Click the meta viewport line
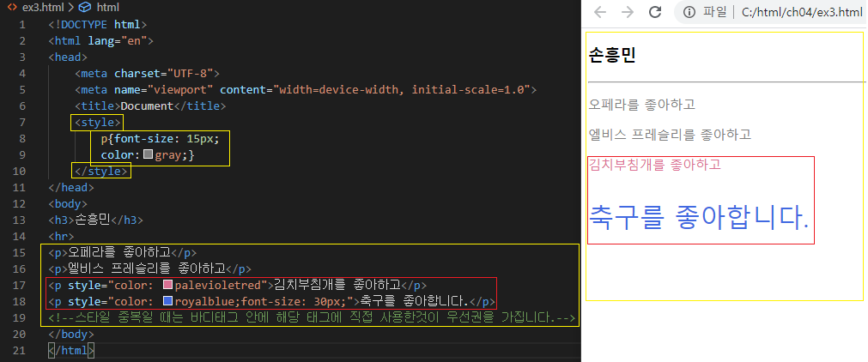The height and width of the screenshot is (362, 868). 306,90
